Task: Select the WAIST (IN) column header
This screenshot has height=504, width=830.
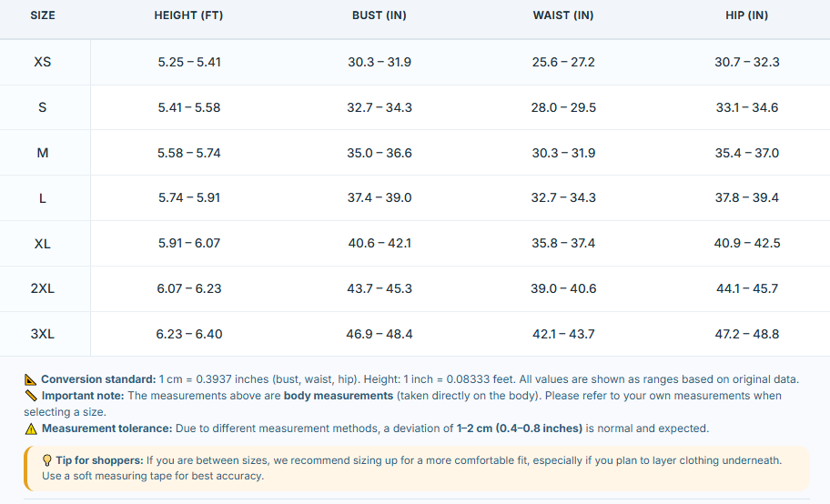Action: pos(563,15)
